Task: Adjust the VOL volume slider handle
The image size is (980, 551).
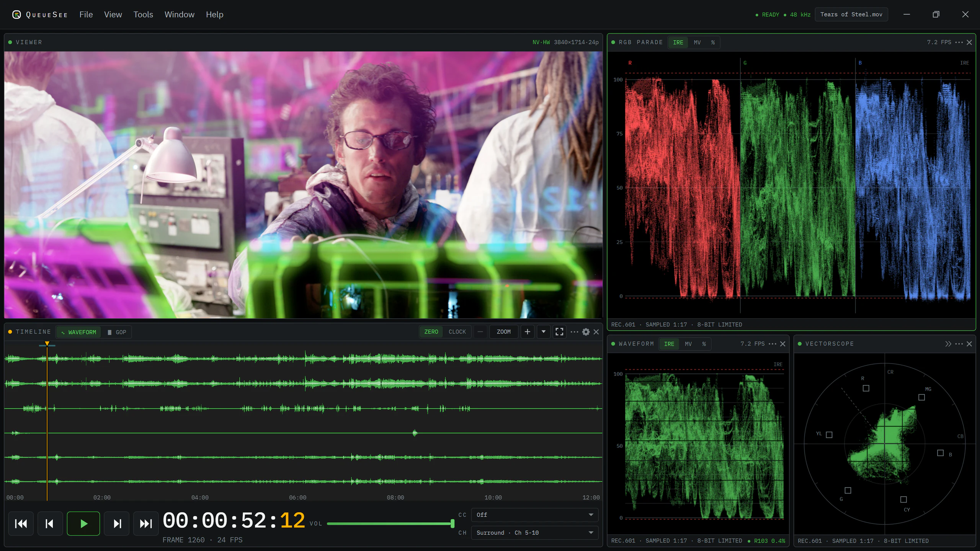Action: click(x=452, y=523)
